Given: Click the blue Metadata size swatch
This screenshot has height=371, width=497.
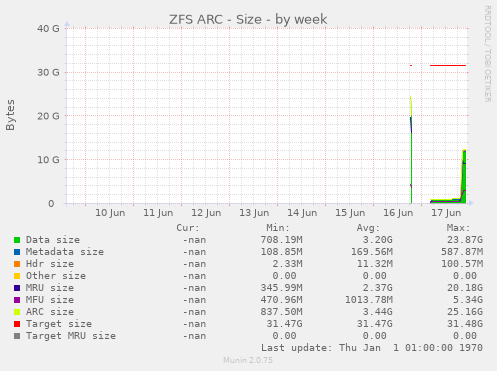Looking at the screenshot, I should pyautogui.click(x=17, y=252).
